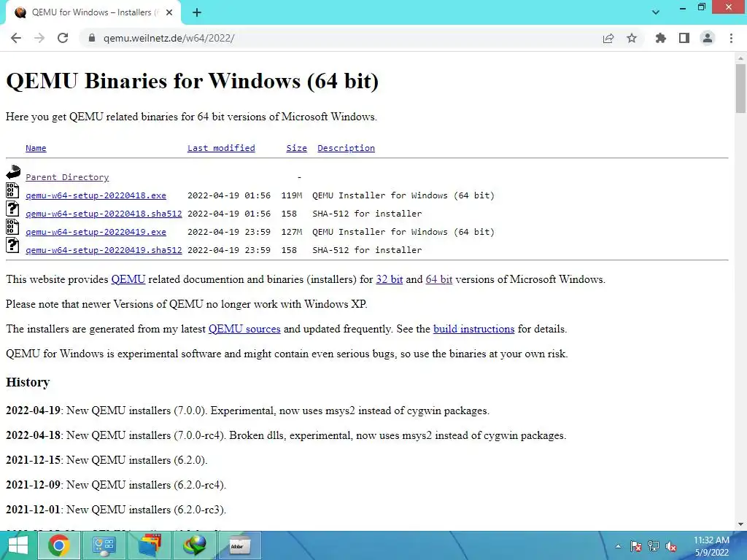747x560 pixels.
Task: Download qemu-w64-setup-20220419.exe
Action: pos(96,232)
